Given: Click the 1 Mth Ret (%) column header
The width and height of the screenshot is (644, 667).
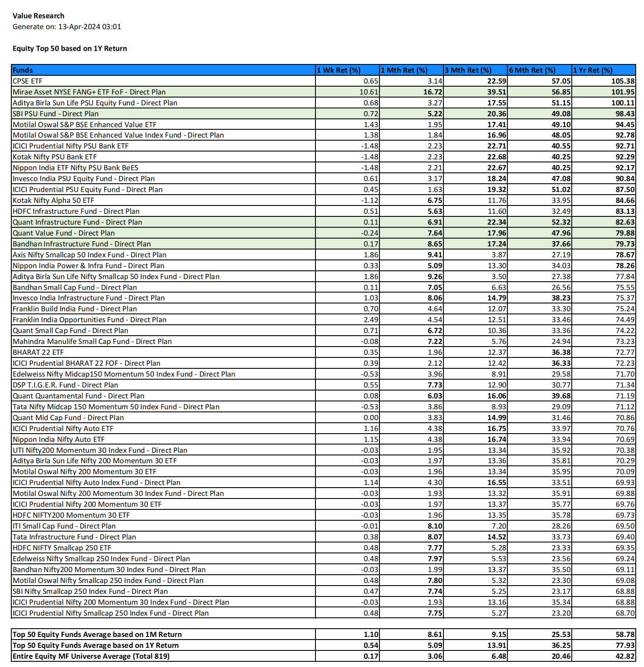Looking at the screenshot, I should point(411,70).
